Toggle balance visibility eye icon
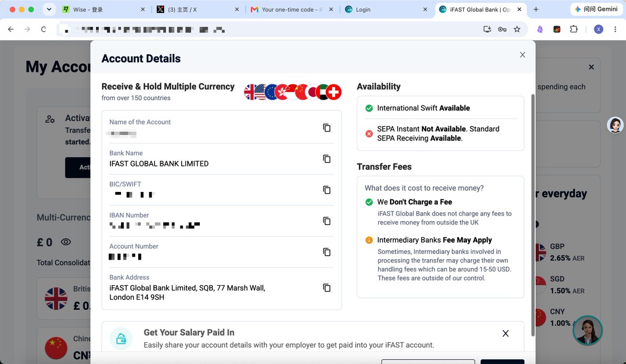The width and height of the screenshot is (626, 364). (x=66, y=242)
